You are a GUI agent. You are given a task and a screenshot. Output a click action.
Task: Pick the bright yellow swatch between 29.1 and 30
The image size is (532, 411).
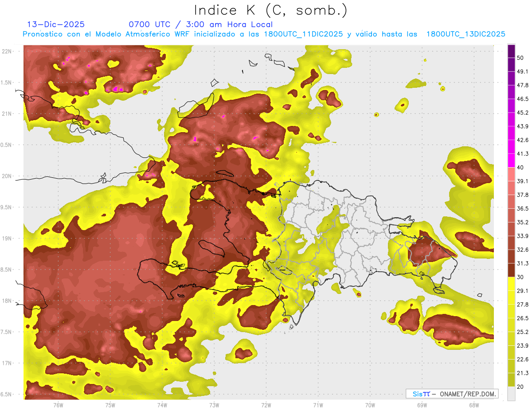pos(512,284)
